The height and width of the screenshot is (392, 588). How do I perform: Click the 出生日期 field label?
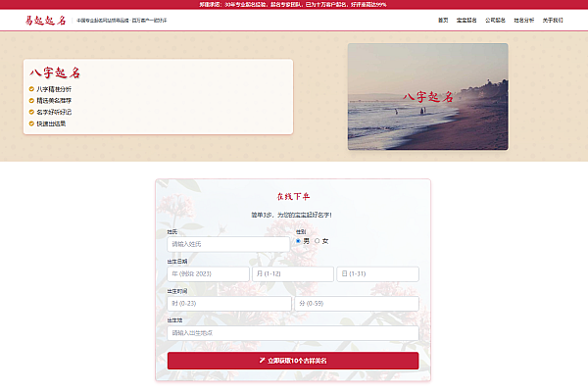coord(177,262)
